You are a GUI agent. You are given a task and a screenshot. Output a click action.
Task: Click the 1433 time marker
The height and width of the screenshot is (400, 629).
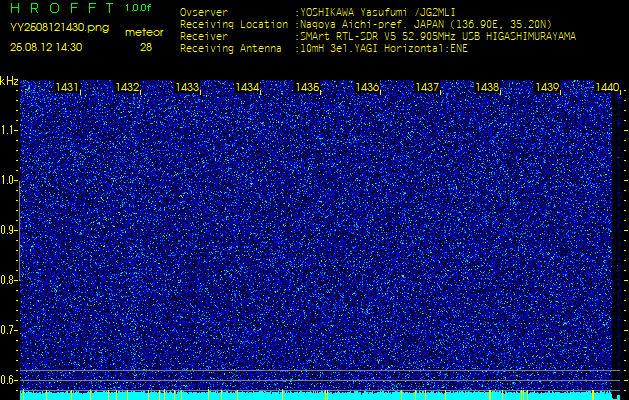187,87
